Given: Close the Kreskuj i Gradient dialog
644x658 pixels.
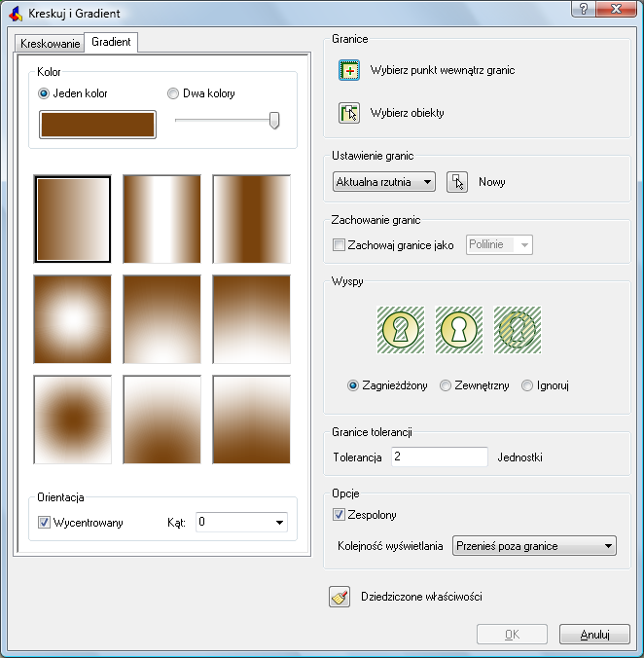Looking at the screenshot, I should [x=616, y=9].
